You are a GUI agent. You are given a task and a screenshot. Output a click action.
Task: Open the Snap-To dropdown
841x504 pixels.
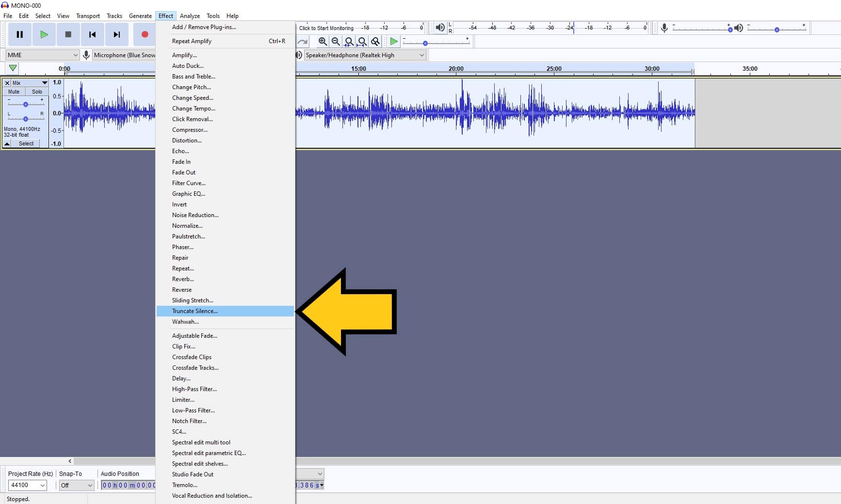[x=76, y=485]
